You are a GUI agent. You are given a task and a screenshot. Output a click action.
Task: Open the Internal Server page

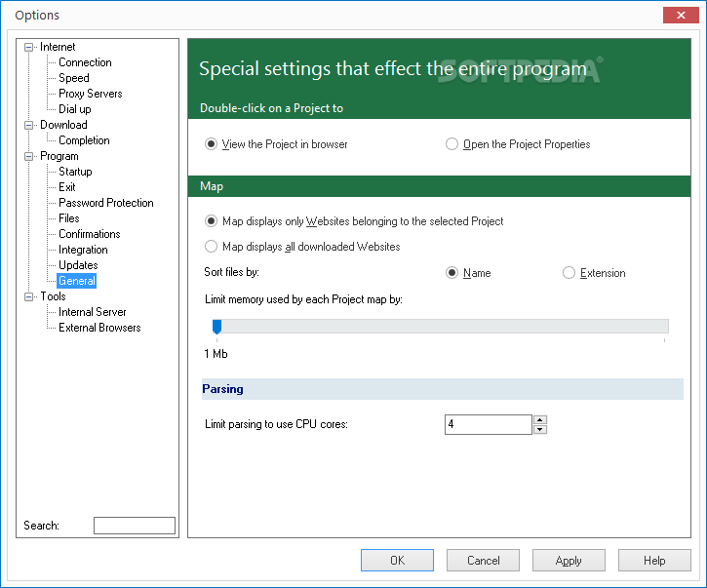point(92,312)
